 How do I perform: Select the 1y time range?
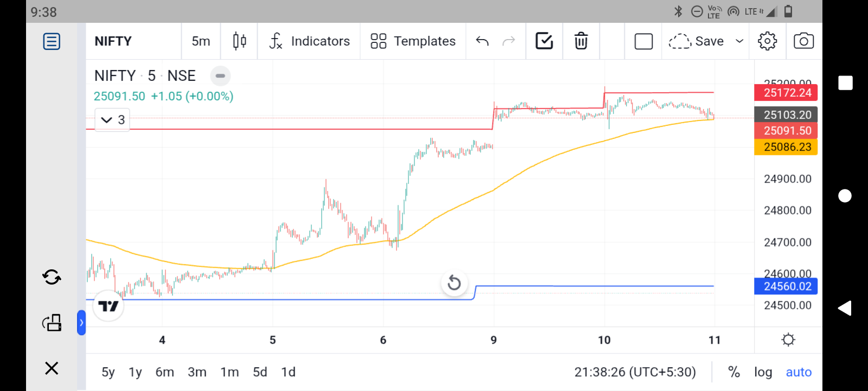click(135, 372)
